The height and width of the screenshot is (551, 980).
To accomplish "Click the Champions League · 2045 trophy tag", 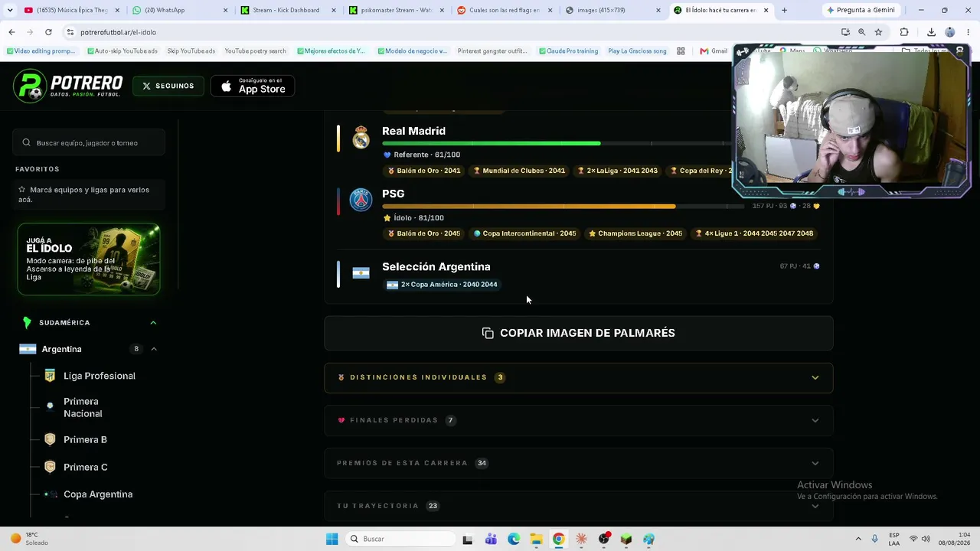I will tap(635, 233).
